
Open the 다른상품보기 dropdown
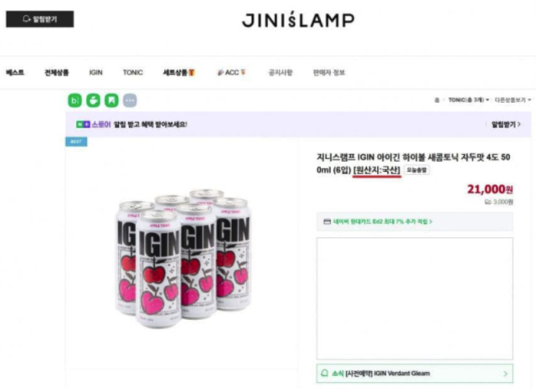[x=513, y=101]
